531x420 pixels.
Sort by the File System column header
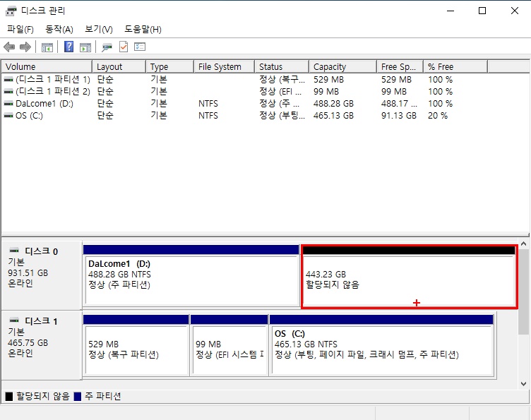click(224, 66)
